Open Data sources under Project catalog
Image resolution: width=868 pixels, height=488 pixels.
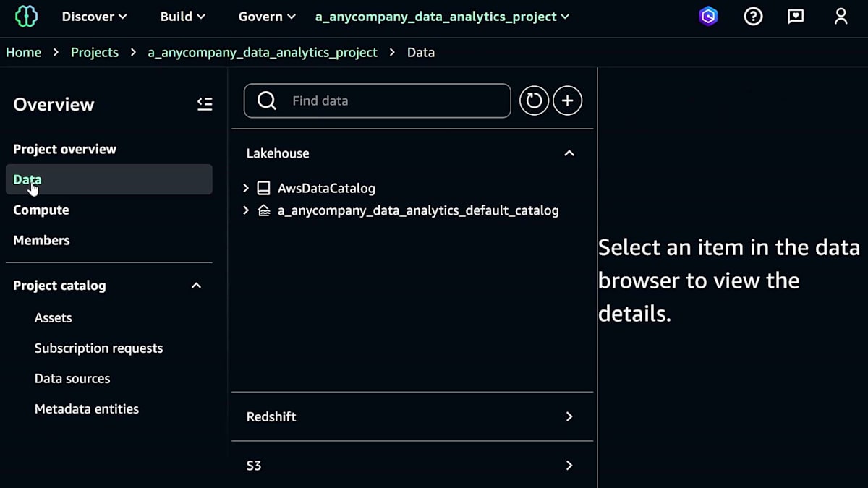[72, 378]
